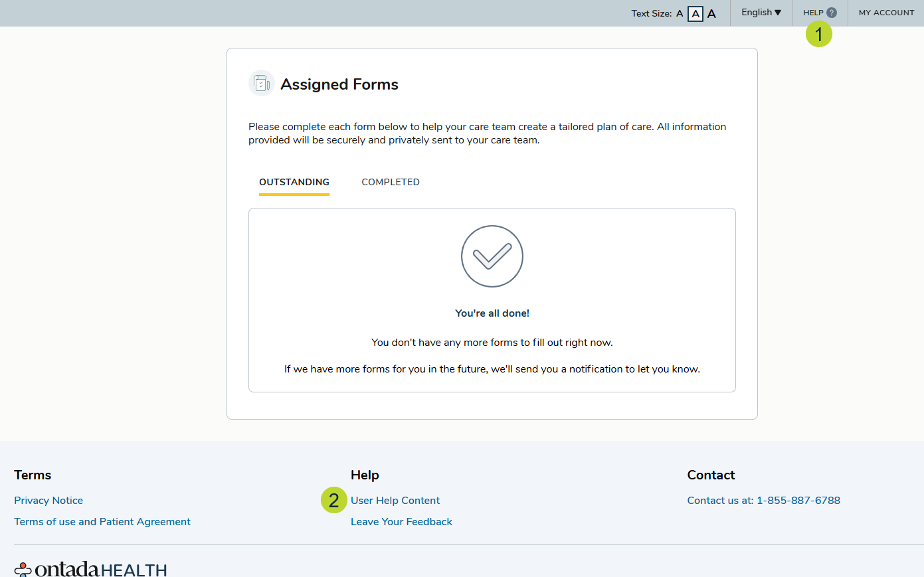Open the User Help Content link

click(395, 501)
